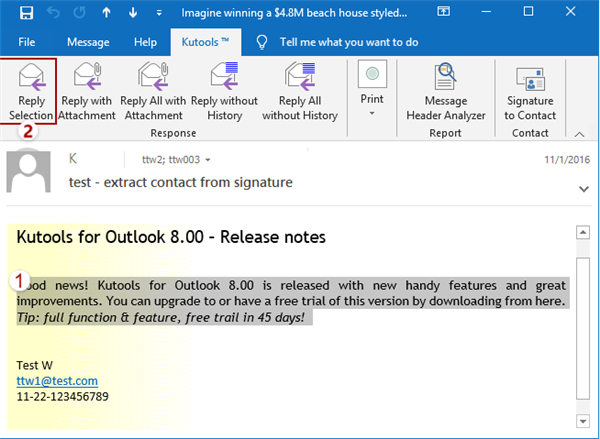Expand the Print dropdown arrow
Viewport: 600px width, 439px height.
pyautogui.click(x=372, y=114)
